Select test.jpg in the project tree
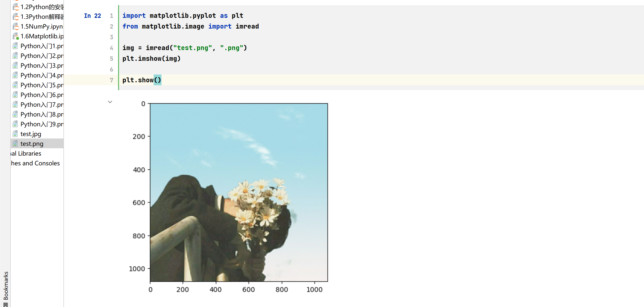This screenshot has height=307, width=644. (x=31, y=134)
